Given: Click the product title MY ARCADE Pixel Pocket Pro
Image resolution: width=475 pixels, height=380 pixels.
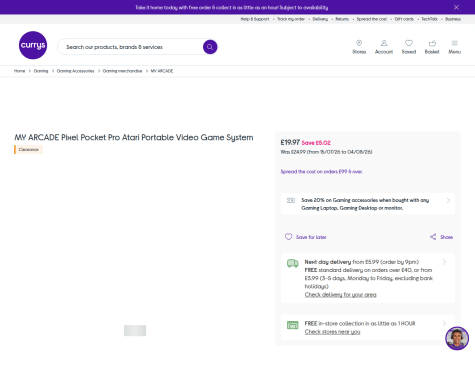Looking at the screenshot, I should coord(134,137).
